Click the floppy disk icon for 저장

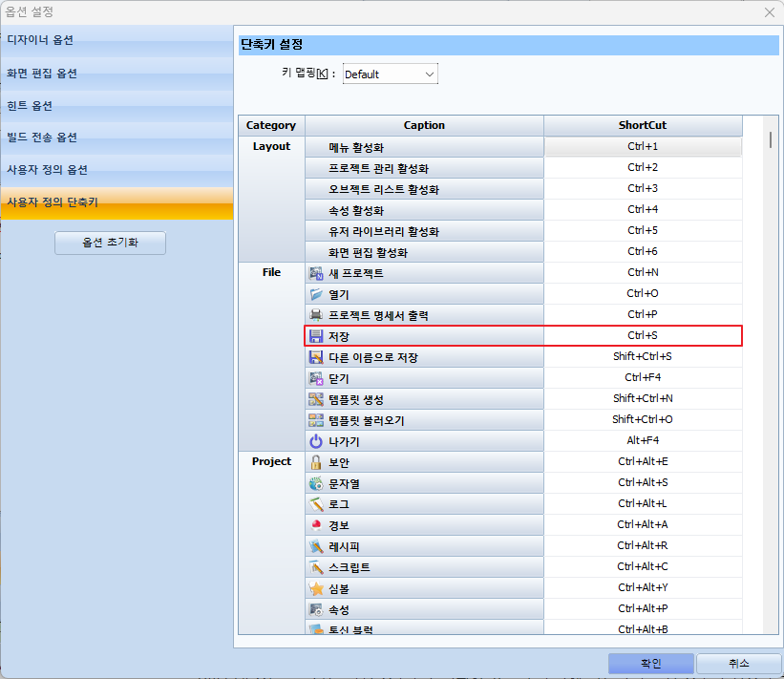(317, 336)
